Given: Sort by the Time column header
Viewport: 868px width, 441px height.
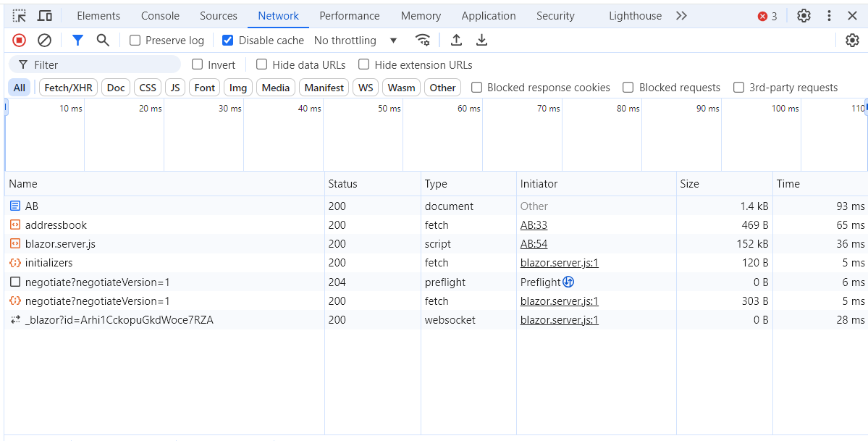Looking at the screenshot, I should (x=820, y=184).
